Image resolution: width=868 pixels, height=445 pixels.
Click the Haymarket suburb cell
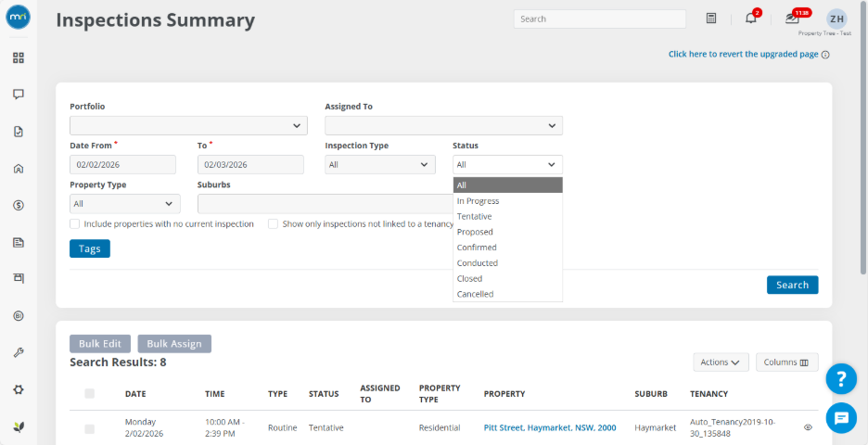coord(656,427)
